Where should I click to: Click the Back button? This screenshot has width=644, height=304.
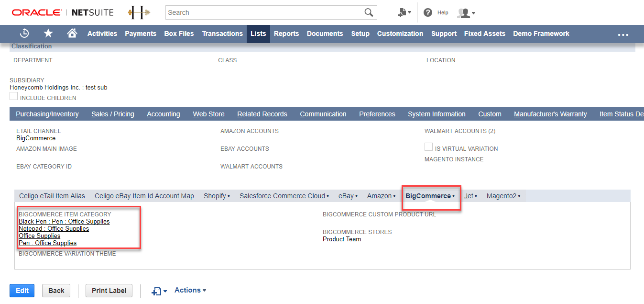click(56, 291)
